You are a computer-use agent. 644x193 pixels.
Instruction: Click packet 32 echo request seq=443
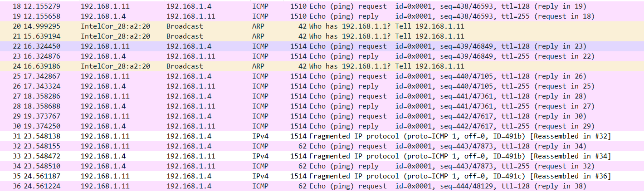tap(317, 146)
